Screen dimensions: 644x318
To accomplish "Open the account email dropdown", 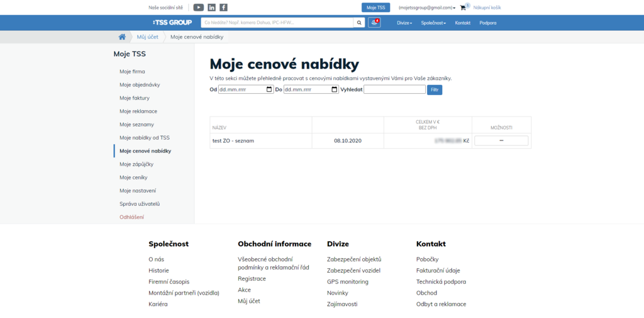I will click(427, 8).
